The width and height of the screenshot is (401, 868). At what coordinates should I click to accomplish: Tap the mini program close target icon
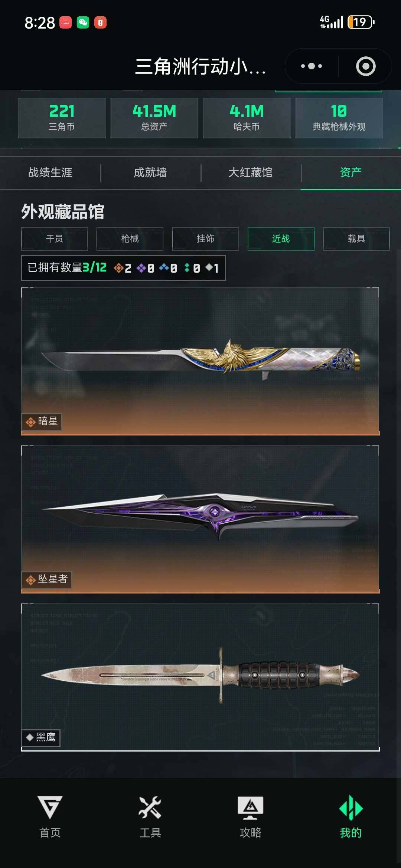point(366,66)
